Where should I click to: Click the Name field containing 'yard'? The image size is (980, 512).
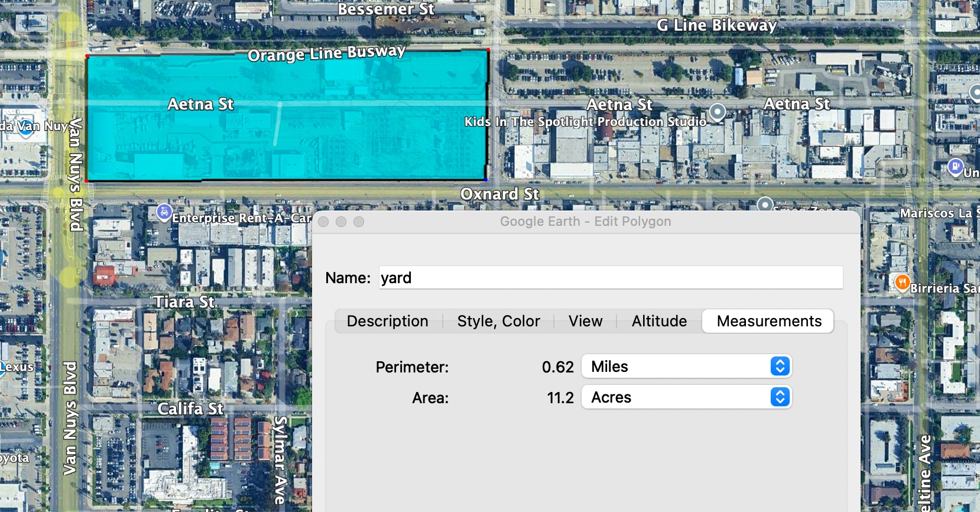611,278
